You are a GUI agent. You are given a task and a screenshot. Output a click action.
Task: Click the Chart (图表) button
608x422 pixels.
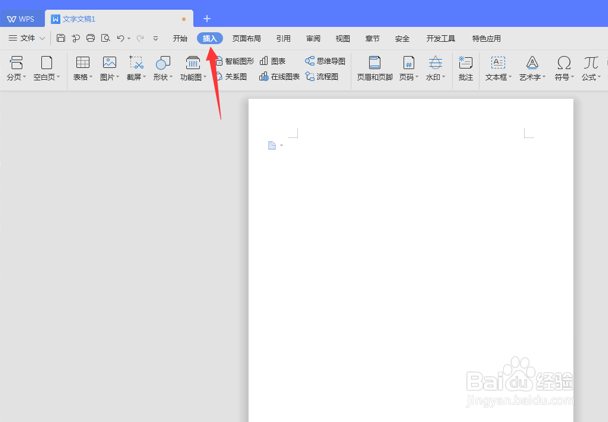pyautogui.click(x=273, y=61)
